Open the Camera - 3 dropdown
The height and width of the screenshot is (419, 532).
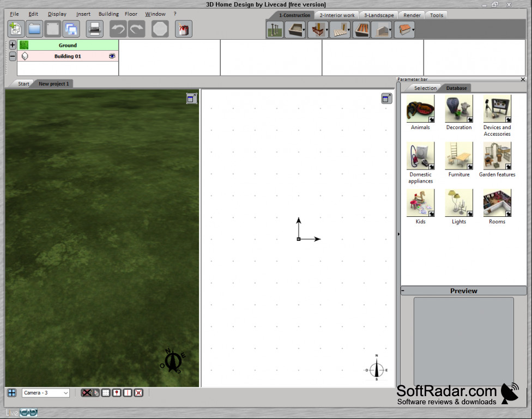click(x=45, y=393)
